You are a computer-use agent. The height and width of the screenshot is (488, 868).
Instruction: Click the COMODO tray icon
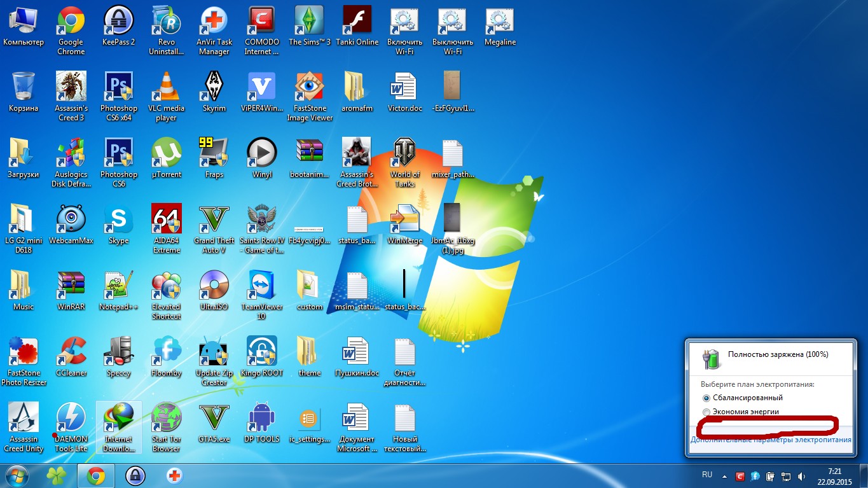pos(740,476)
